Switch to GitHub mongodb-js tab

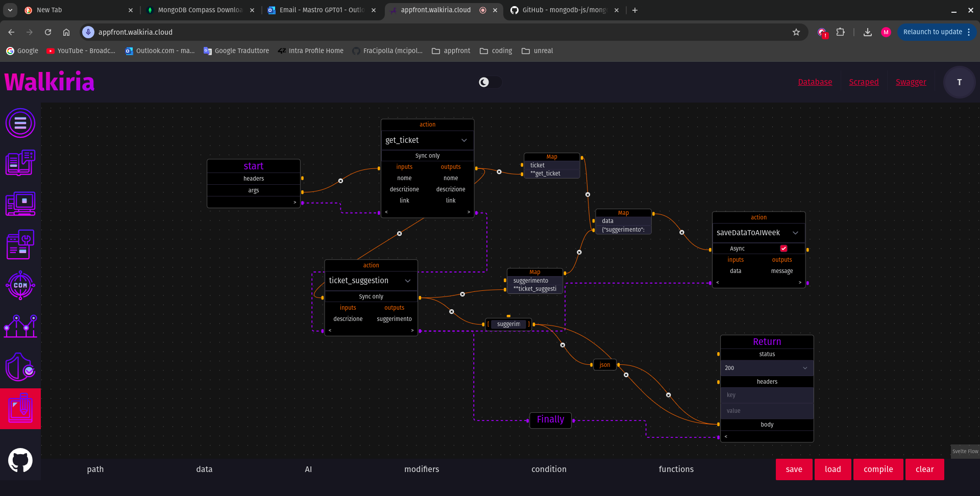pos(565,10)
